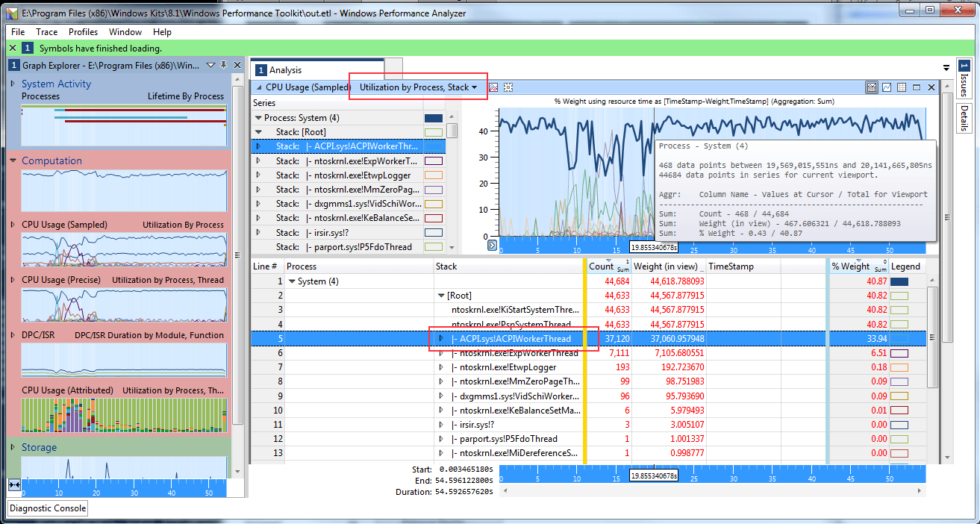The width and height of the screenshot is (980, 524).
Task: Click the Process System (4) color swatch
Action: click(433, 118)
